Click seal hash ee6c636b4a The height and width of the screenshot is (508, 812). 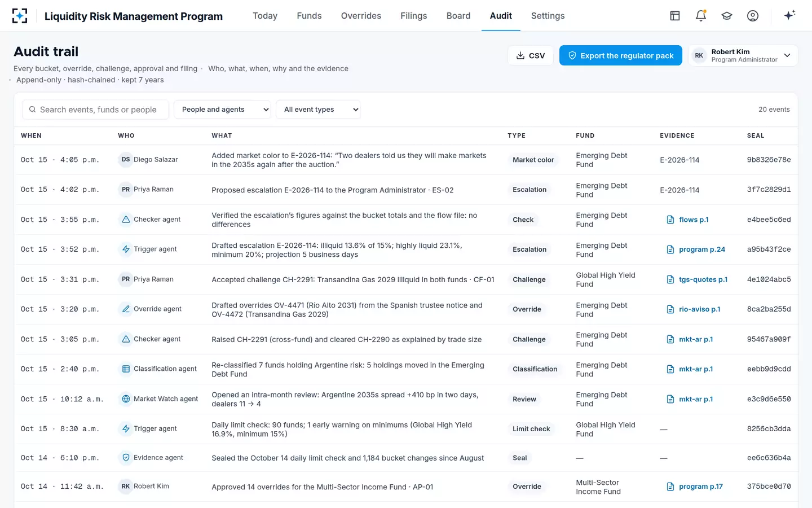(769, 458)
